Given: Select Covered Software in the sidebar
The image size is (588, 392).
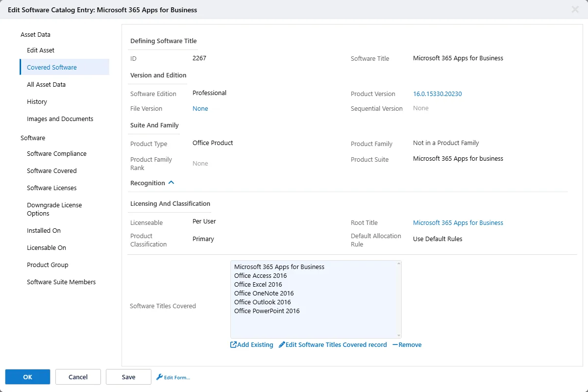Looking at the screenshot, I should tap(64, 67).
